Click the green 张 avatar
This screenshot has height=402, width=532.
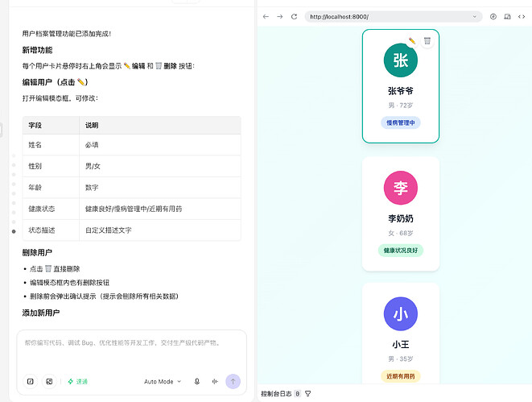click(401, 60)
